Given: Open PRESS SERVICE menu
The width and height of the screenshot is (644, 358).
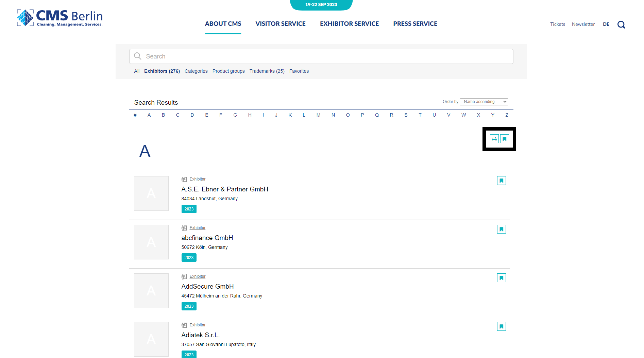Looking at the screenshot, I should [415, 24].
